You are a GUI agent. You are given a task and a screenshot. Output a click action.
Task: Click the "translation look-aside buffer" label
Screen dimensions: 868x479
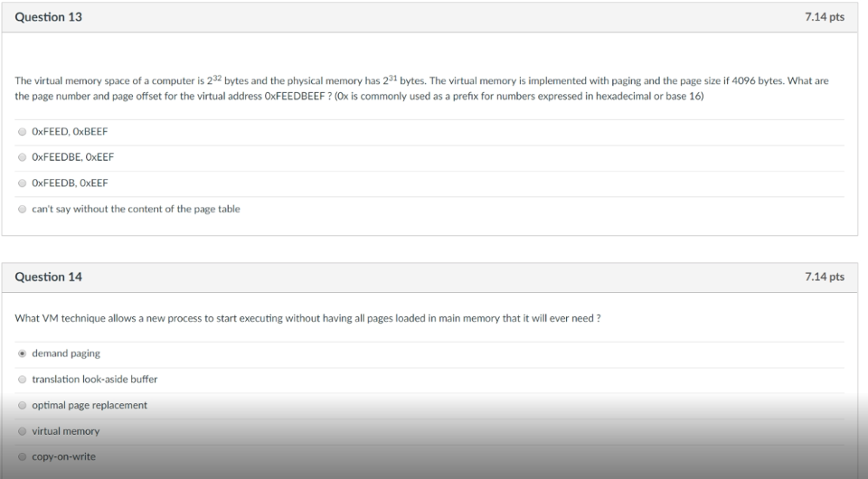point(95,380)
